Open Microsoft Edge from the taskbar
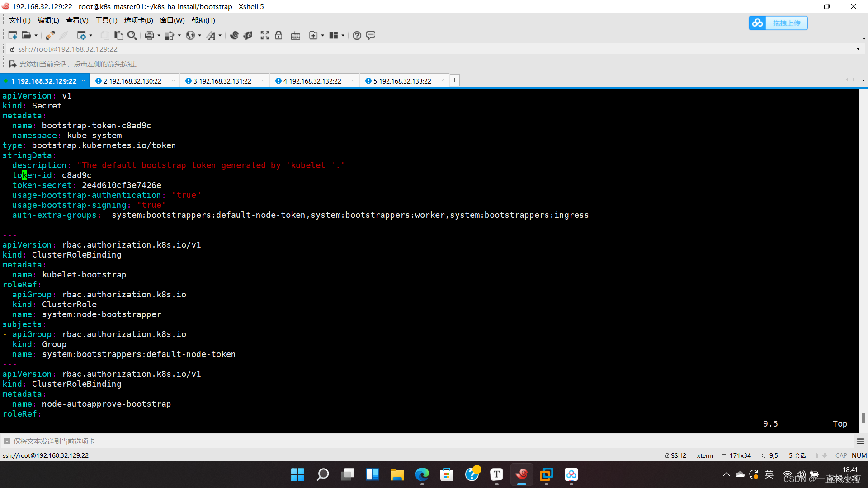The width and height of the screenshot is (868, 488). point(422,474)
